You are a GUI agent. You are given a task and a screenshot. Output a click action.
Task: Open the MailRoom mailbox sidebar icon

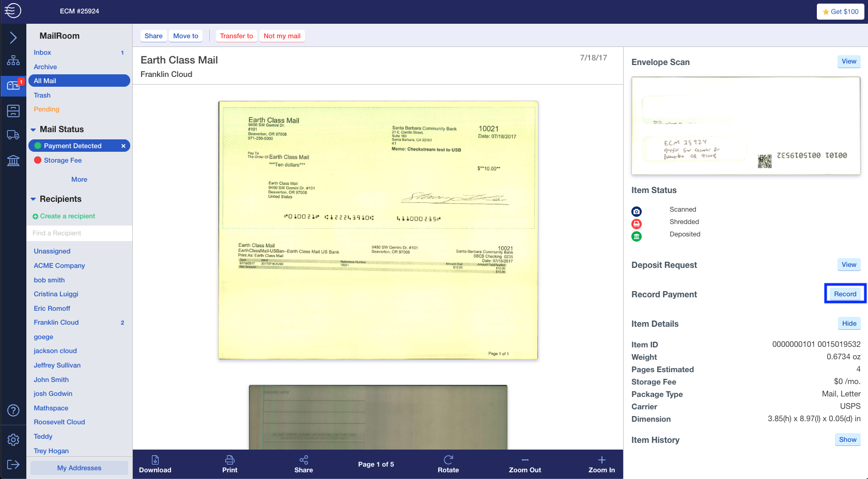(x=13, y=85)
